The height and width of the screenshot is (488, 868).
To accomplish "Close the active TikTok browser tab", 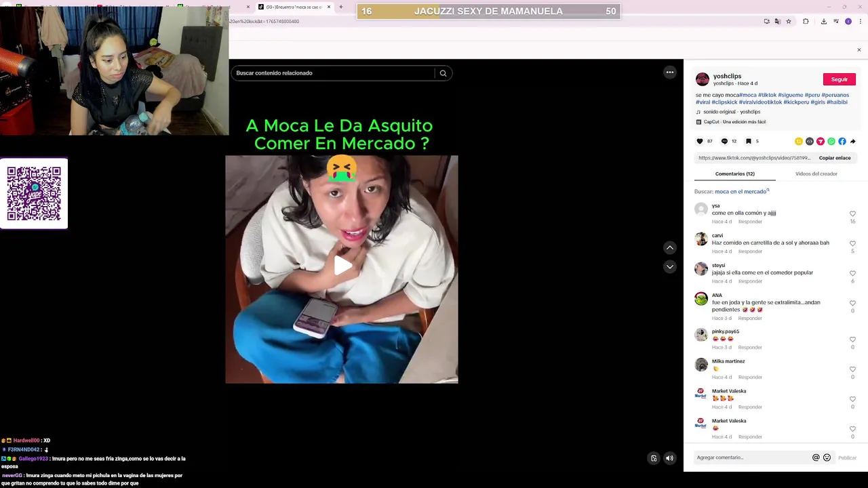I will pos(329,7).
